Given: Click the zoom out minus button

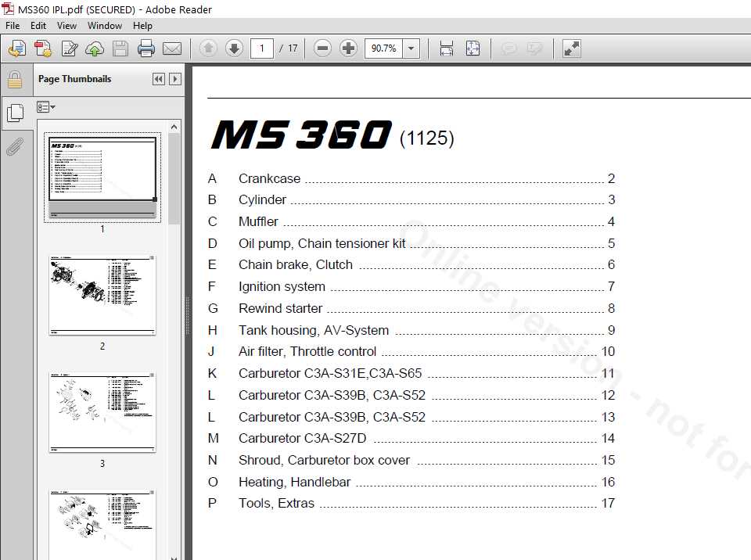Looking at the screenshot, I should point(323,48).
